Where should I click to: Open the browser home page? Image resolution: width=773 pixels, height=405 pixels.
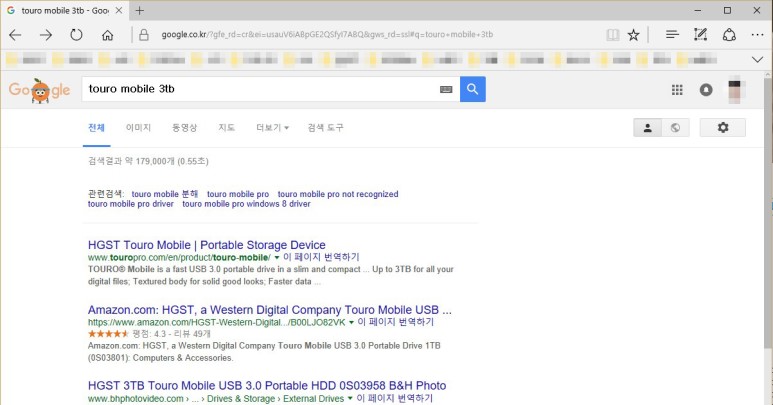pyautogui.click(x=107, y=35)
